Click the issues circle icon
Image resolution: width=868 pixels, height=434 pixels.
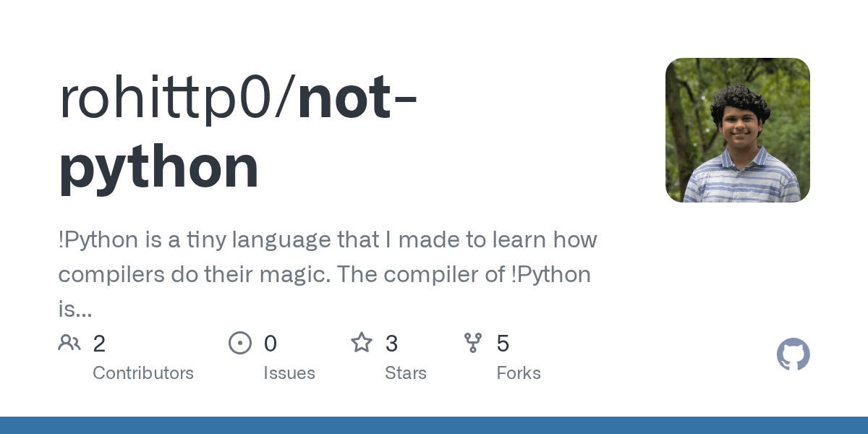pos(240,343)
